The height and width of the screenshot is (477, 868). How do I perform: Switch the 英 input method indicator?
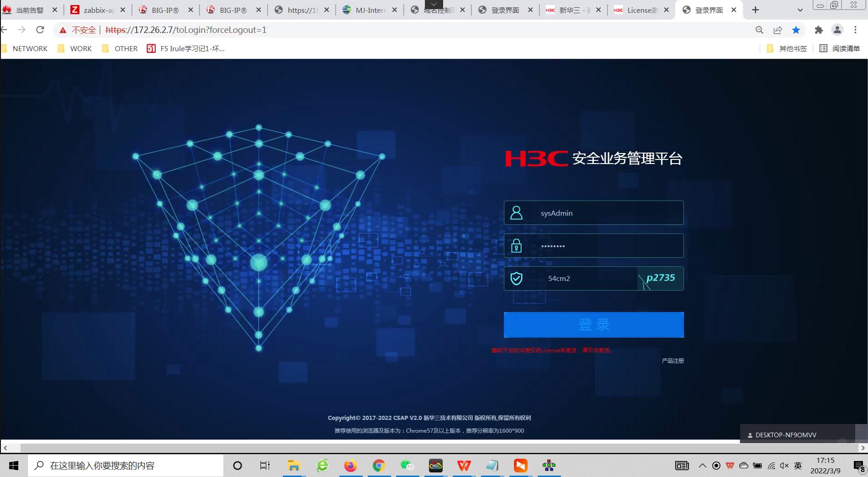pyautogui.click(x=798, y=466)
